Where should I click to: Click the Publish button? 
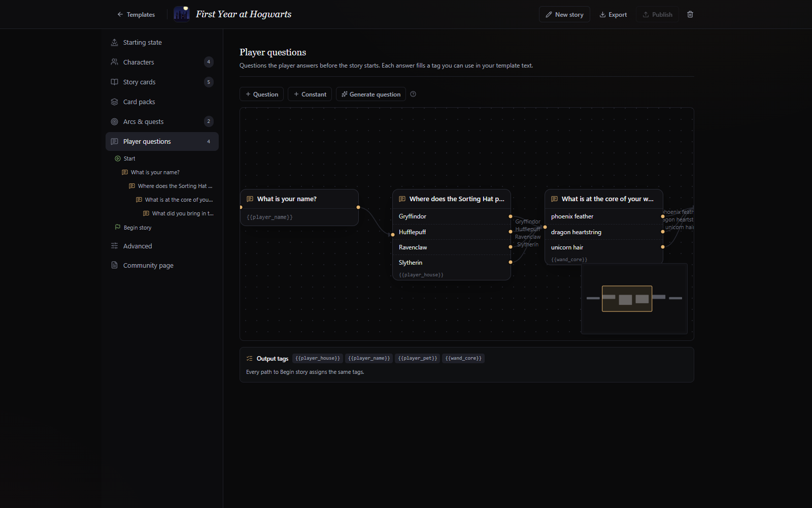tap(658, 15)
